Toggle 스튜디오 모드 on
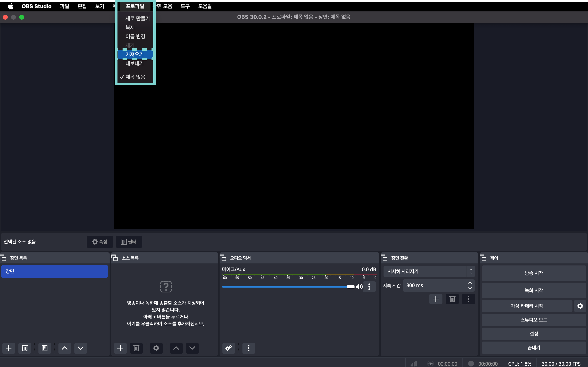This screenshot has width=588, height=367. tap(534, 320)
